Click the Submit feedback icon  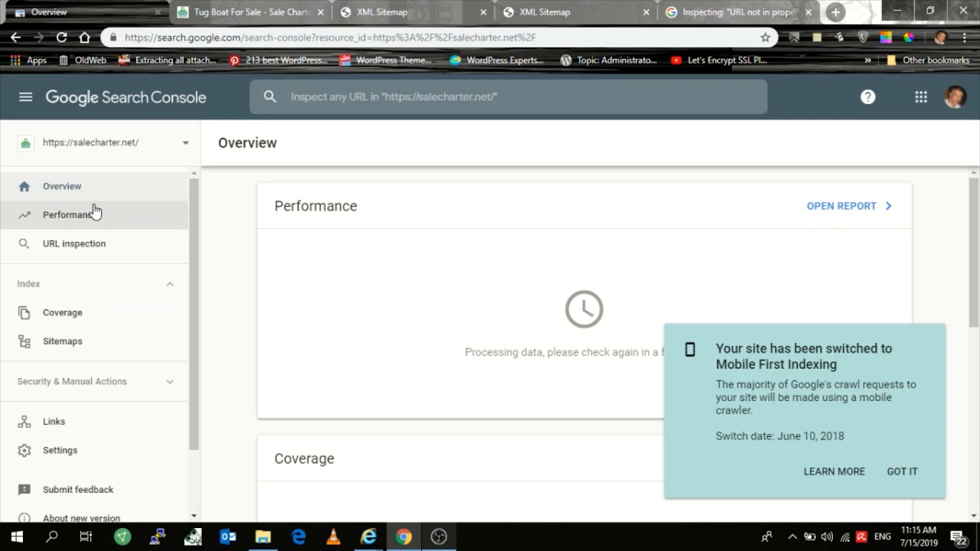tap(24, 490)
